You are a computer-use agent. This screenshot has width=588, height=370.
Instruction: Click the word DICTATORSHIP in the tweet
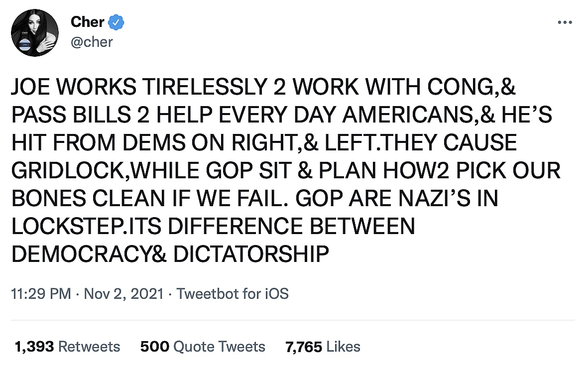click(251, 254)
